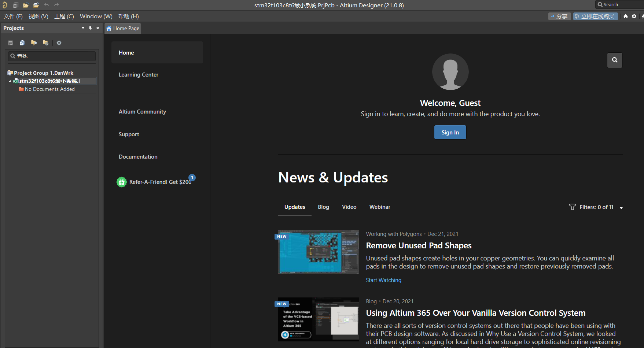Click the Save icon in Projects panel
This screenshot has width=644, height=348.
coord(11,43)
